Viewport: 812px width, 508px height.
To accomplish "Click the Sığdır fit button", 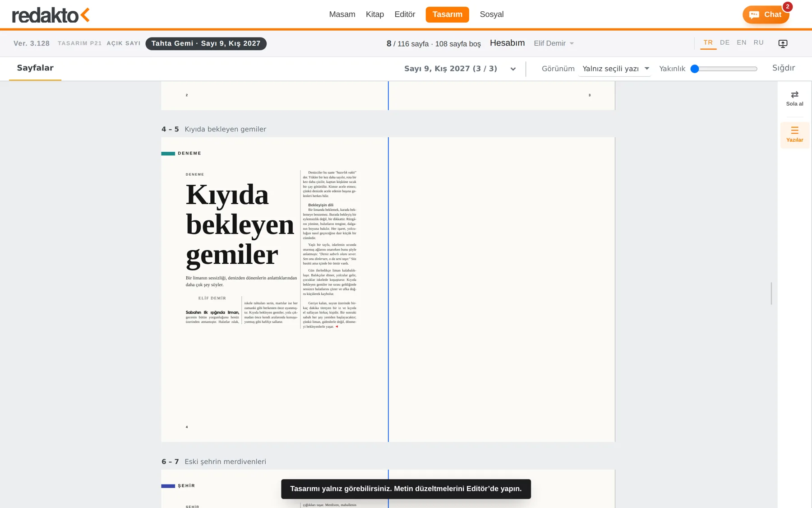I will [784, 68].
